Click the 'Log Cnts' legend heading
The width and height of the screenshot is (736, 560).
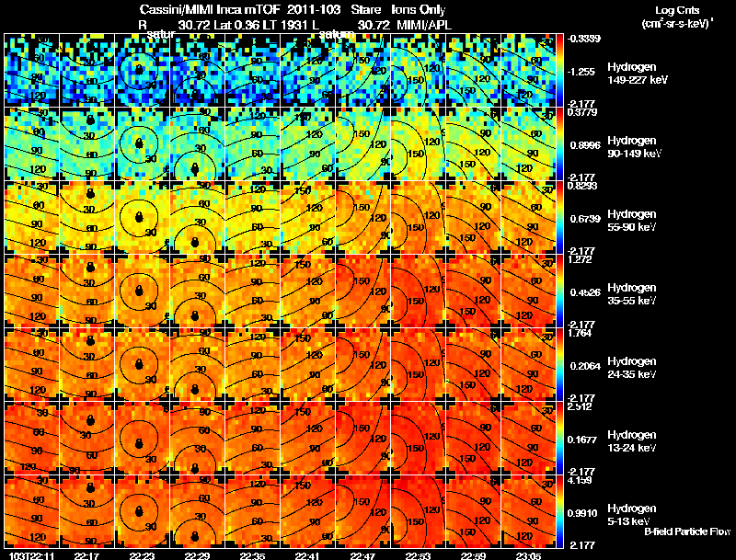click(x=677, y=10)
